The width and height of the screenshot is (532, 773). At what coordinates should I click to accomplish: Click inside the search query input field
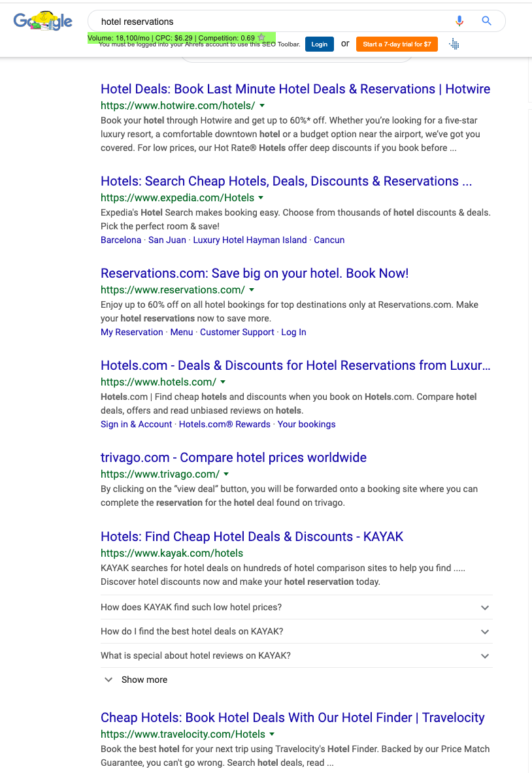(x=261, y=21)
